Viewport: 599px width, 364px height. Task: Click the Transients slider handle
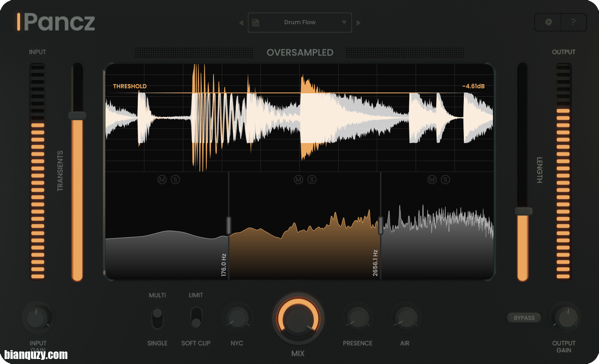coord(77,116)
